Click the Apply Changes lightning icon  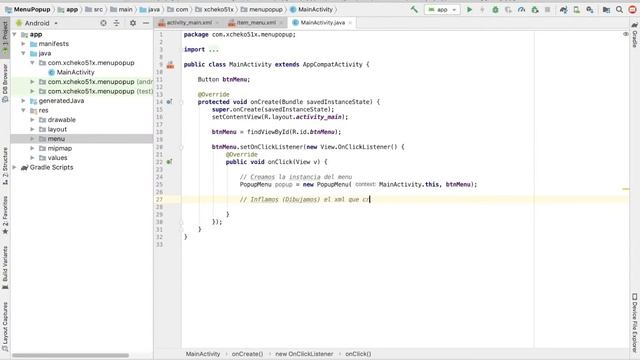482,9
